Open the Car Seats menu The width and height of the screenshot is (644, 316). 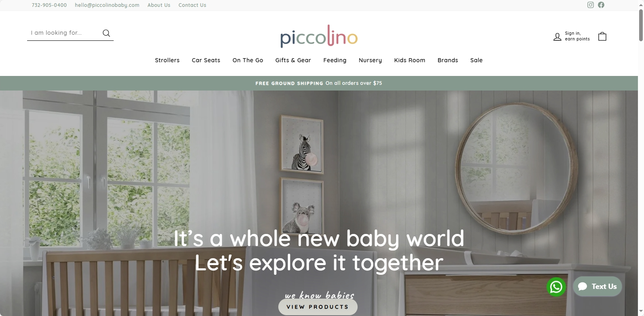(206, 60)
